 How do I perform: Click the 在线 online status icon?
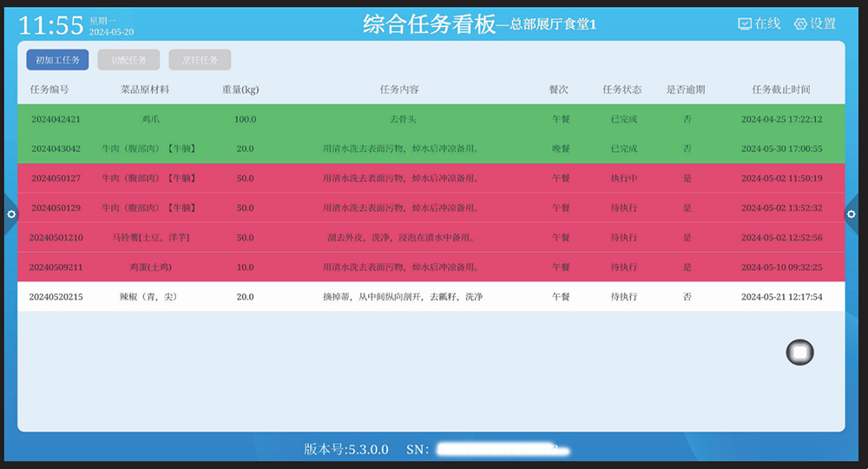(745, 23)
